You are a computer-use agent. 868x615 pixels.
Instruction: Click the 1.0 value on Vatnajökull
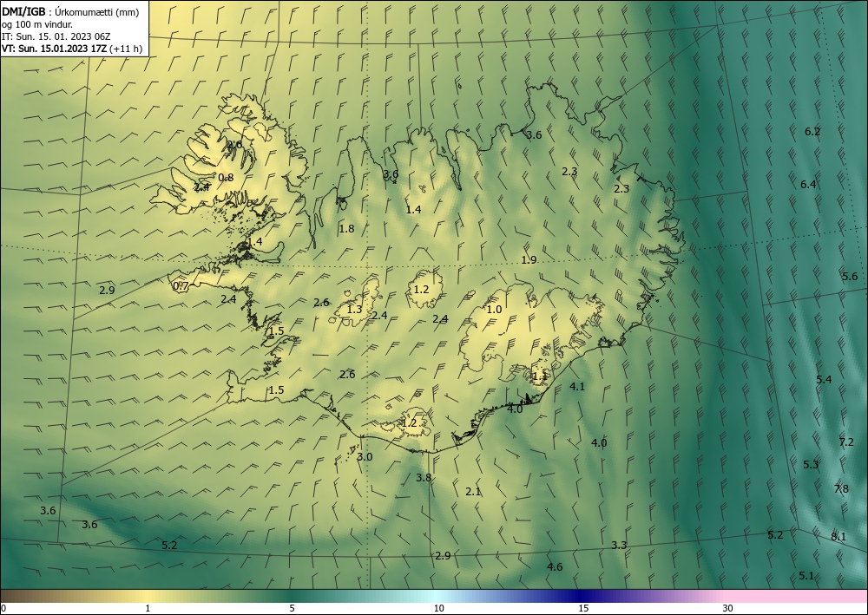point(494,309)
